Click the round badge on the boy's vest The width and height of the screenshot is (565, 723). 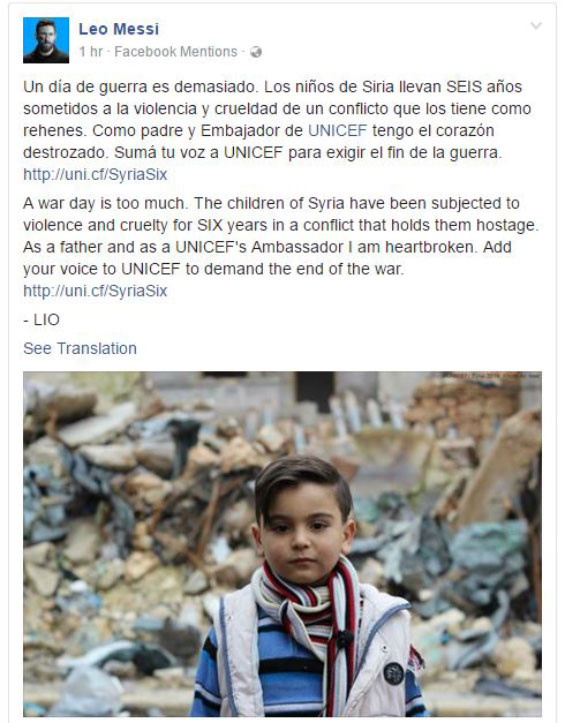tap(394, 674)
